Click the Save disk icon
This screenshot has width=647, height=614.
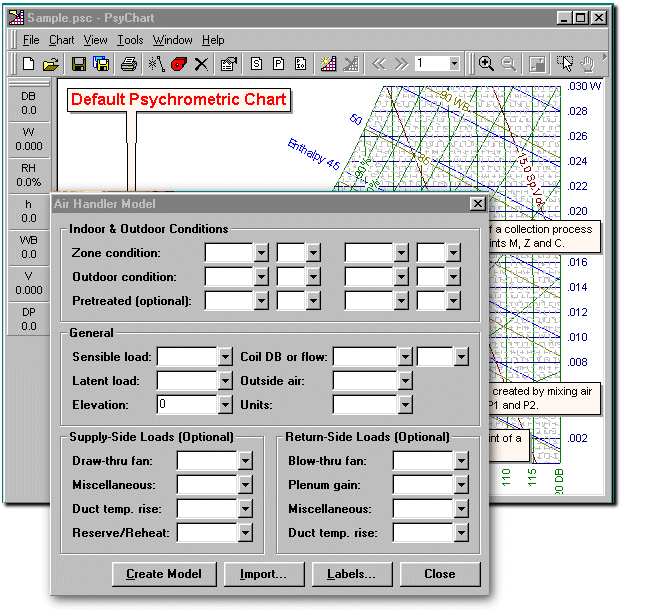point(78,64)
